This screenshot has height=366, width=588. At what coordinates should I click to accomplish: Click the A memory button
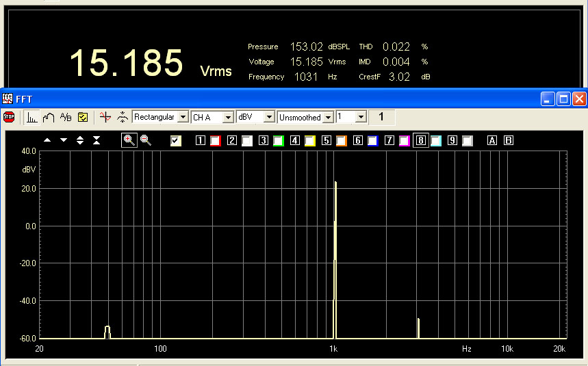[491, 140]
